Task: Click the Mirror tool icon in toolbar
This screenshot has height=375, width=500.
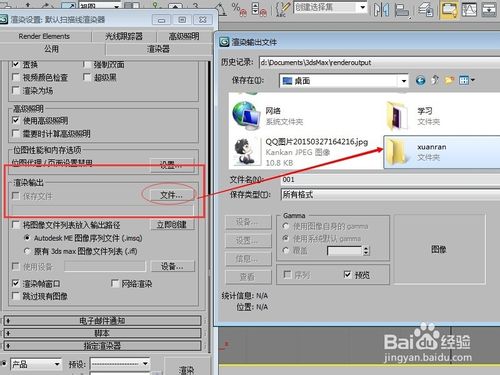Action: 381,9
